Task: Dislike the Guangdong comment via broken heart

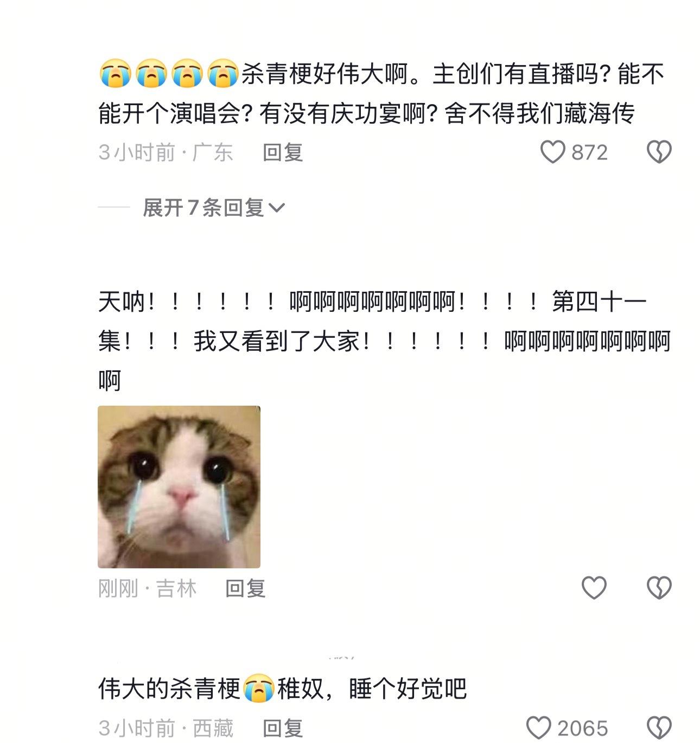Action: tap(659, 152)
